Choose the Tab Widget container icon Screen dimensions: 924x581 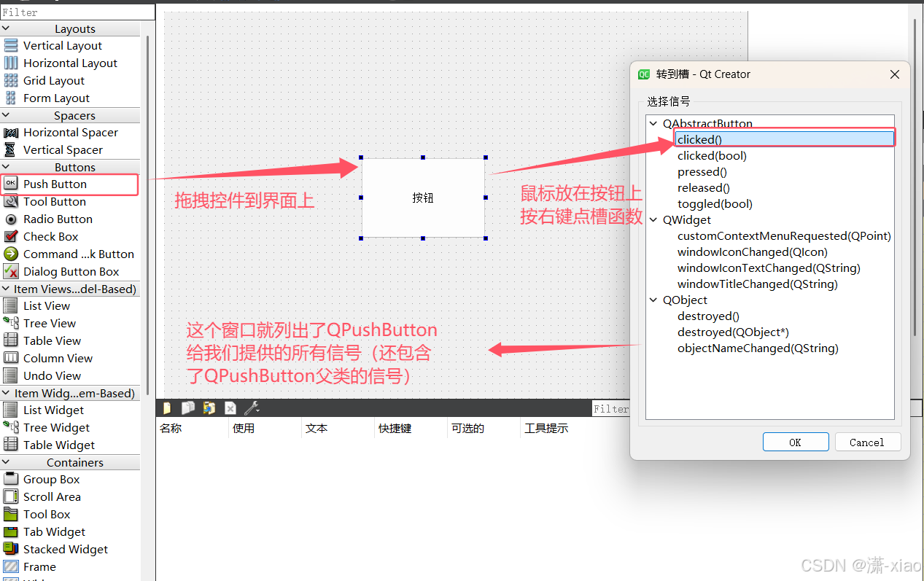tap(11, 531)
